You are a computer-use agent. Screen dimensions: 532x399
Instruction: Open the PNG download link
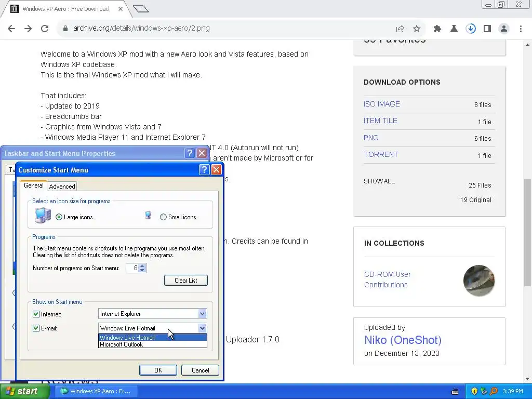(x=371, y=138)
